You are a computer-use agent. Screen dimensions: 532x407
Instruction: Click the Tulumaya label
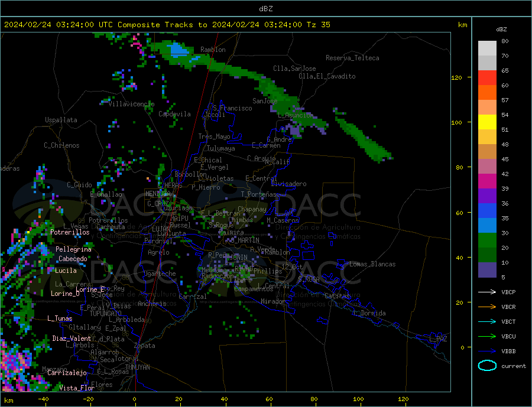click(x=221, y=148)
